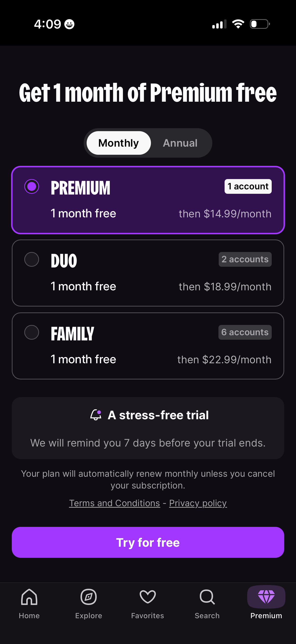Tap the Premium diamond icon
Image resolution: width=296 pixels, height=644 pixels.
point(266,597)
